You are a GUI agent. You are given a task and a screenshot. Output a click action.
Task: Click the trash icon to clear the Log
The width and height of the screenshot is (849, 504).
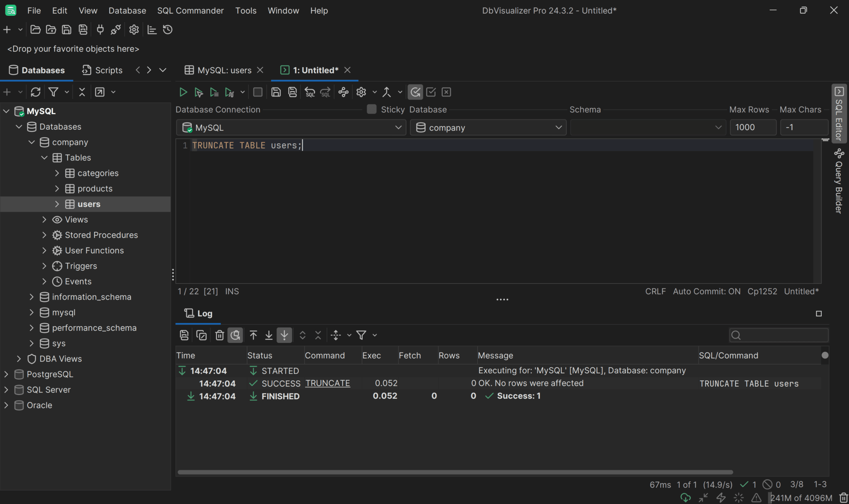tap(219, 335)
